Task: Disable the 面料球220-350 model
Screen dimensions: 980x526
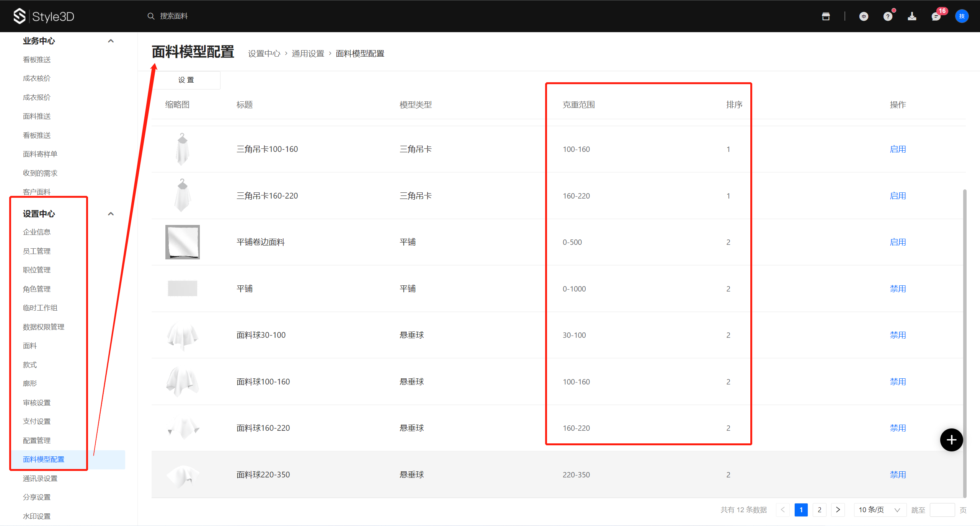Action: 898,475
